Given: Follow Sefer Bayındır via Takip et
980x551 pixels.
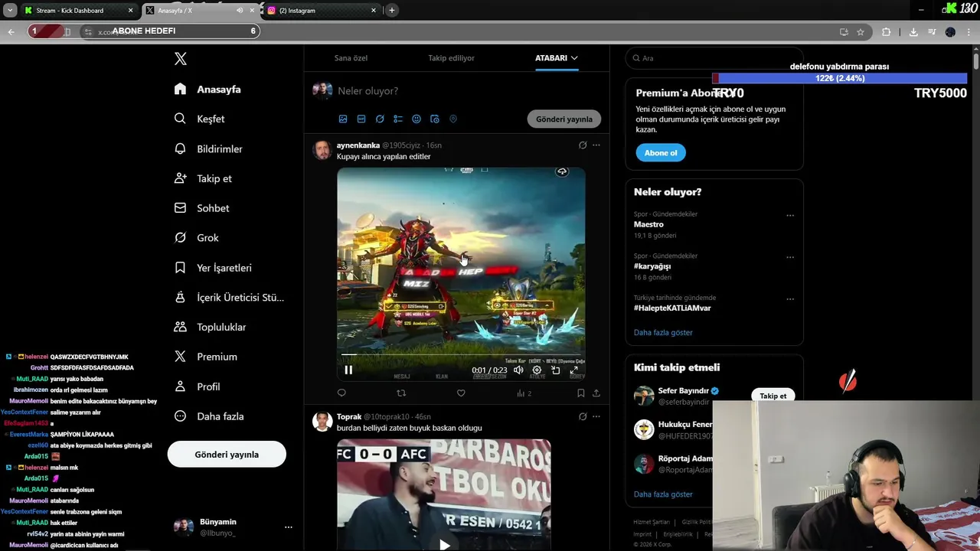Looking at the screenshot, I should coord(773,396).
